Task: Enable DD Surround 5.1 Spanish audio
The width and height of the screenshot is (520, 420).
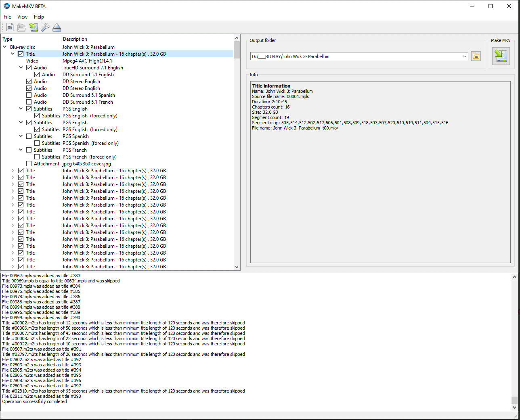Action: (x=29, y=95)
